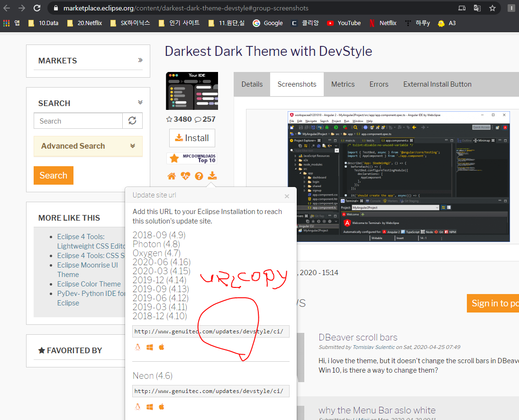
Task: Collapse the SEARCH panel chevron
Action: coord(140,102)
